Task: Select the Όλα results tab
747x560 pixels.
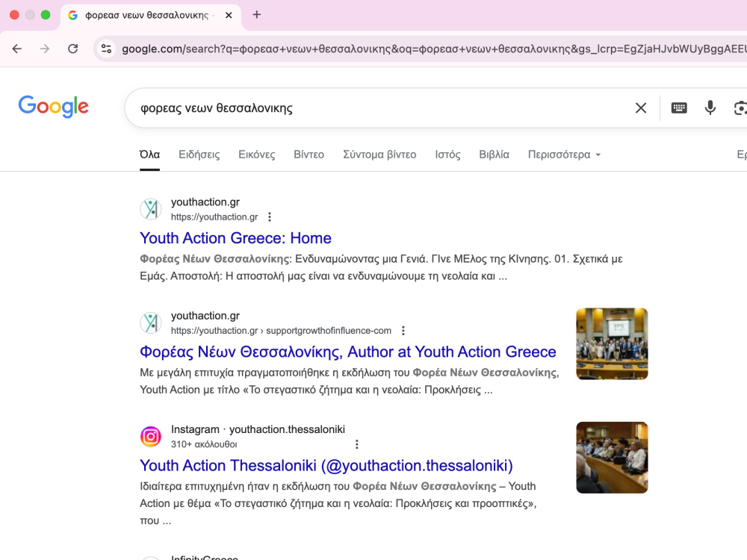Action: (x=149, y=155)
